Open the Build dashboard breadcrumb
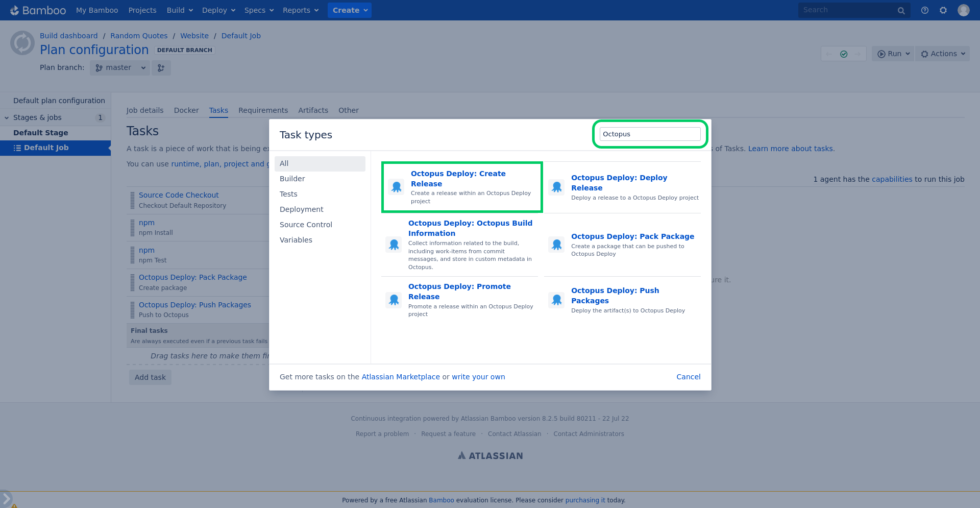Screen dimensions: 980x508 point(68,36)
